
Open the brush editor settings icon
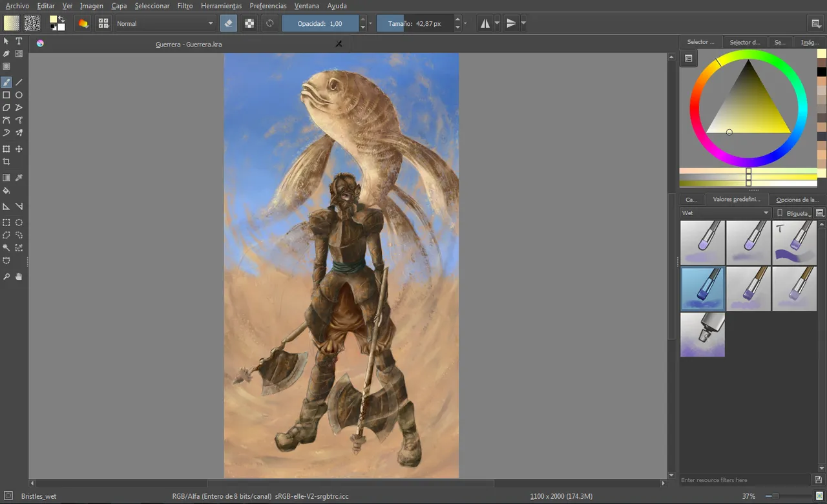click(83, 23)
